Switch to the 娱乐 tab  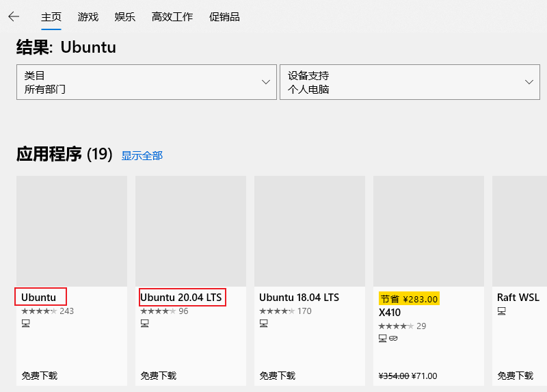pyautogui.click(x=125, y=16)
